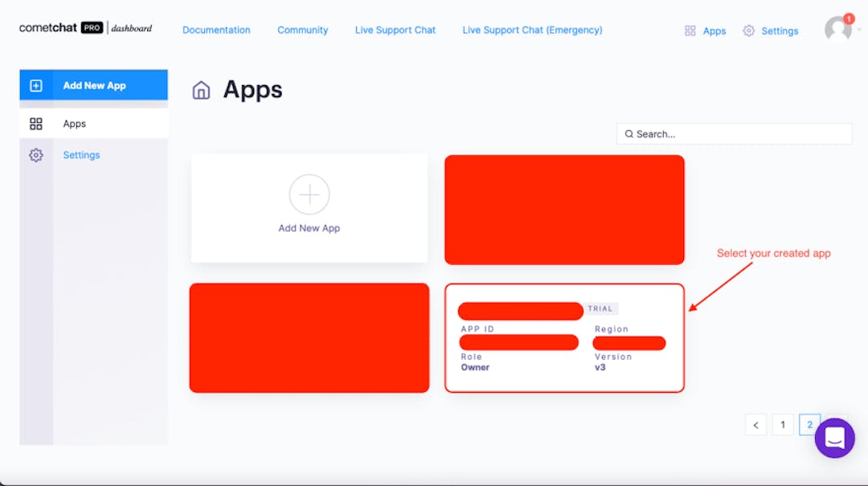The height and width of the screenshot is (486, 868).
Task: Open the Intercom chat widget bubble
Action: [835, 439]
